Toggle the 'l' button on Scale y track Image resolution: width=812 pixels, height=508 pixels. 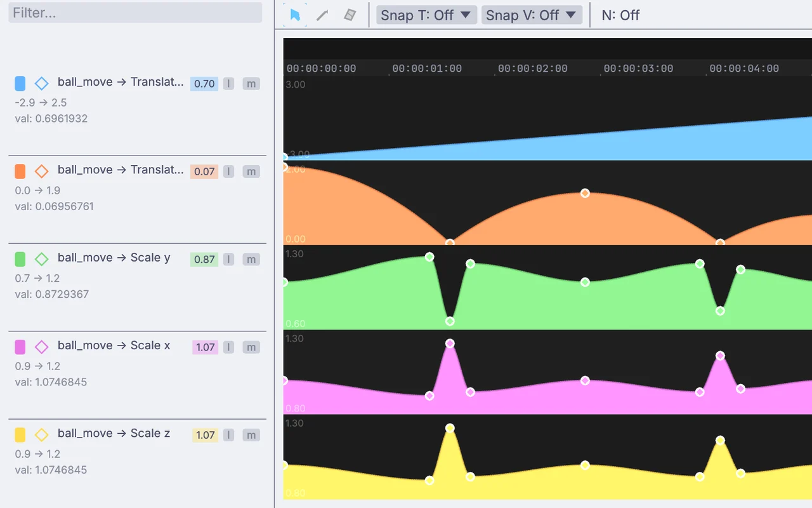pos(228,259)
